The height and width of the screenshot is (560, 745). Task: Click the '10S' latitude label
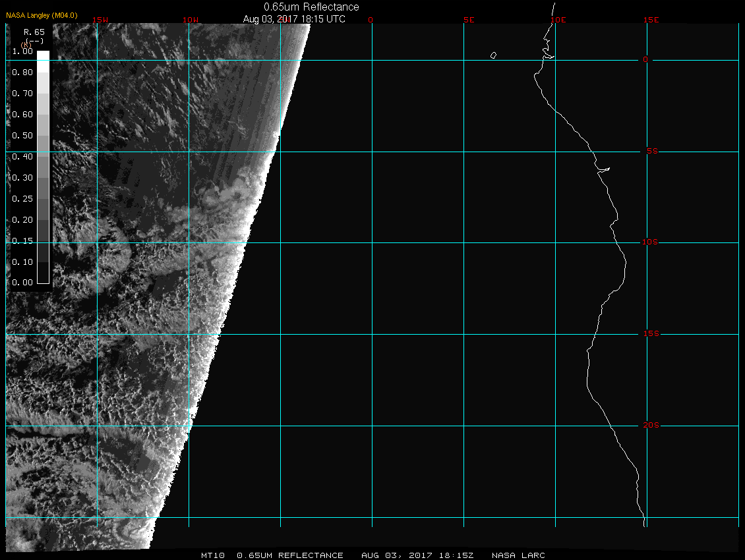(650, 242)
